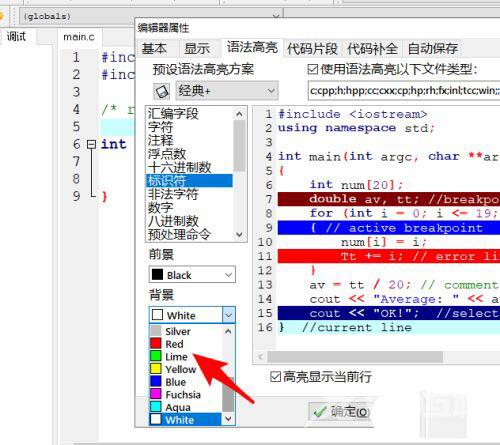500x445 pixels.
Task: Click preview line 7 breakpoint sample
Action: 389,199
